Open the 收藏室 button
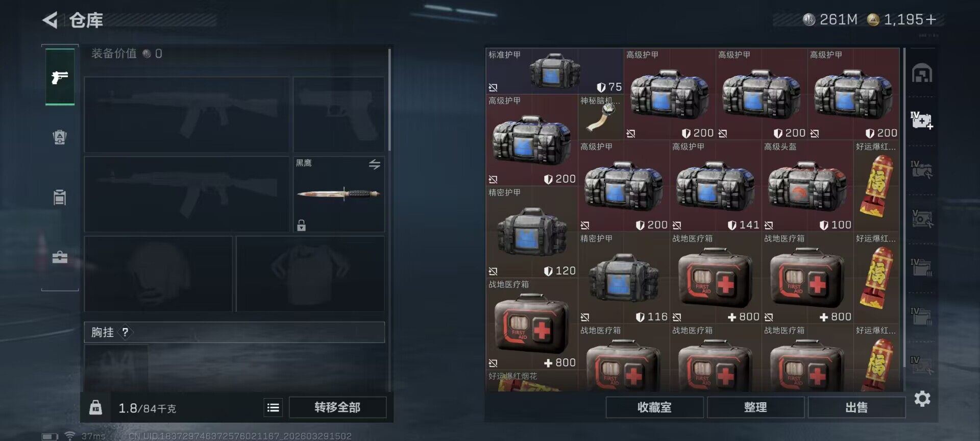Image resolution: width=980 pixels, height=441 pixels. (654, 407)
